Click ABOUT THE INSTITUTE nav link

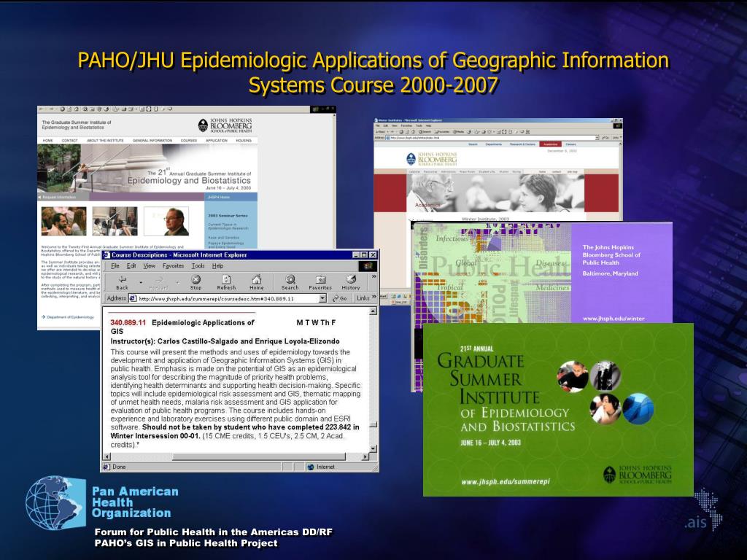[x=105, y=141]
